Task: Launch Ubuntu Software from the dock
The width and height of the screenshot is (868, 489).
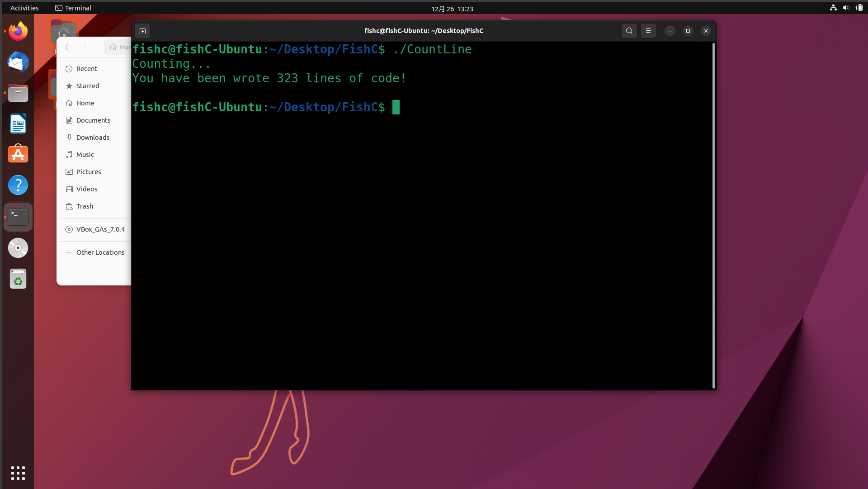Action: pos(18,155)
